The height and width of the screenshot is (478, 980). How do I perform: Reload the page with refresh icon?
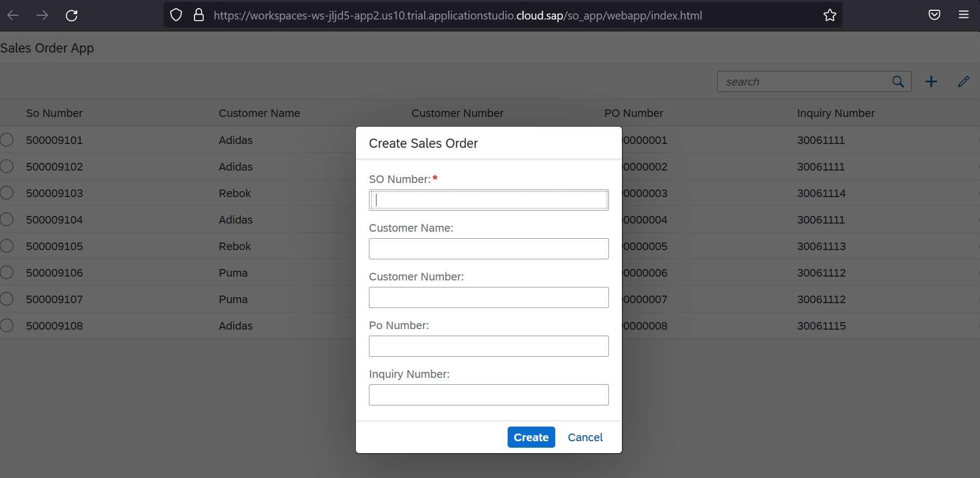point(72,15)
